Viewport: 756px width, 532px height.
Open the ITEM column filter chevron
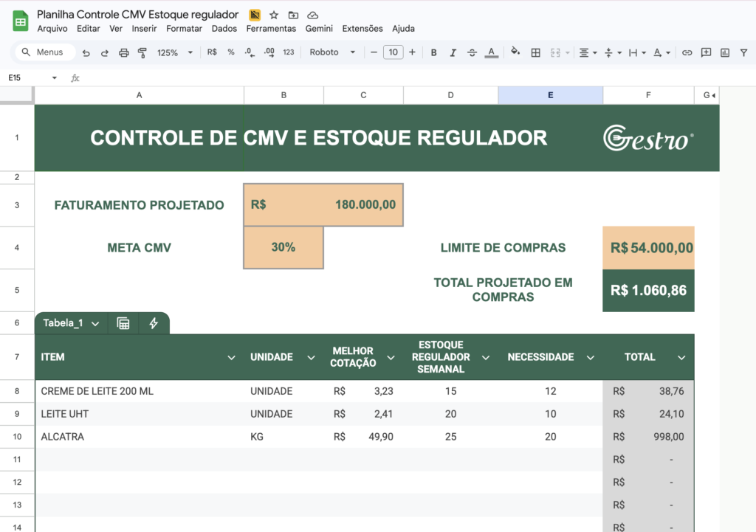[231, 356]
